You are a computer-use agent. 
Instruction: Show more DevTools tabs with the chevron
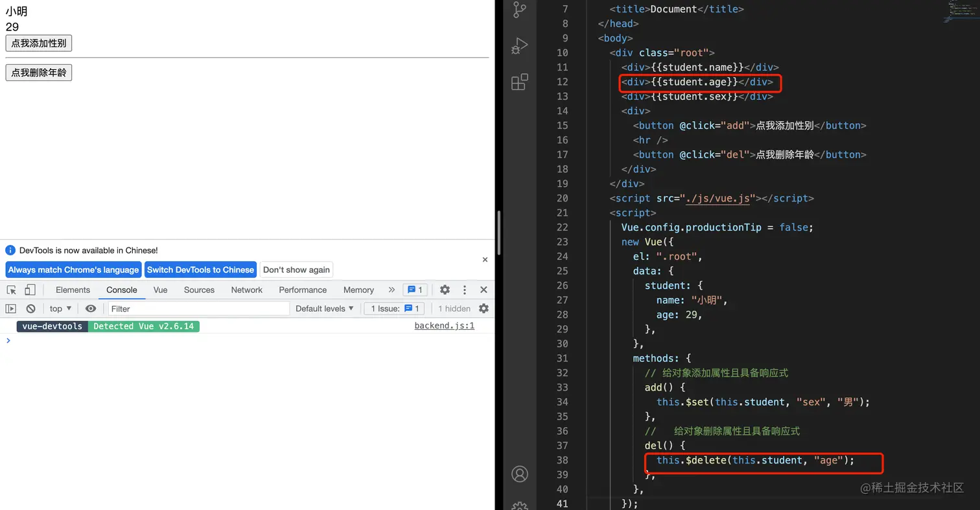[x=391, y=290]
